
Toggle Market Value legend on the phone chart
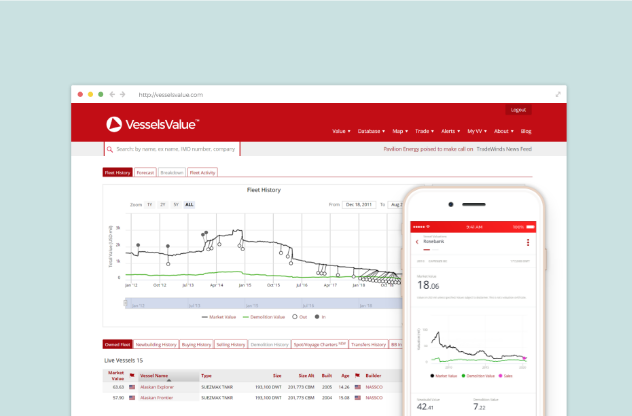(x=443, y=376)
